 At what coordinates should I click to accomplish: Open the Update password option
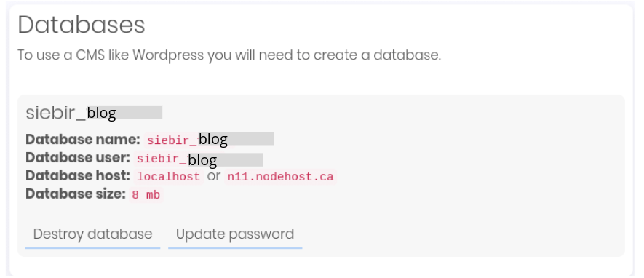coord(235,234)
